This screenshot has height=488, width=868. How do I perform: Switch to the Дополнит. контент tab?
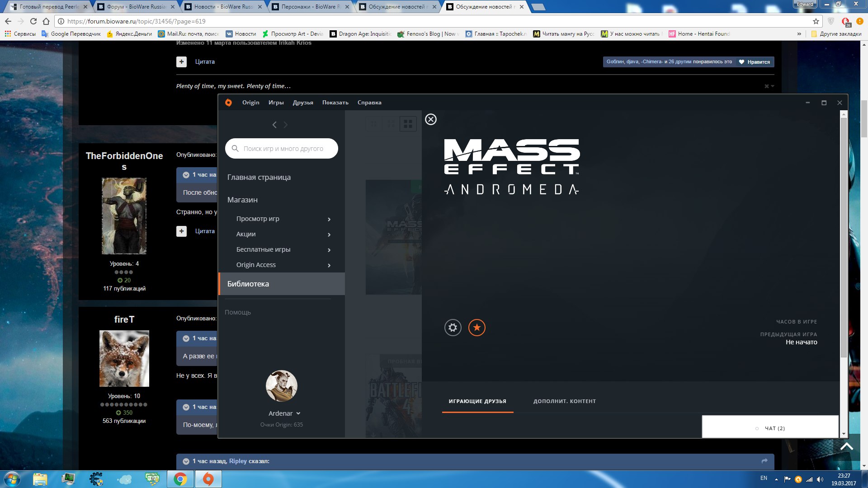pyautogui.click(x=565, y=401)
